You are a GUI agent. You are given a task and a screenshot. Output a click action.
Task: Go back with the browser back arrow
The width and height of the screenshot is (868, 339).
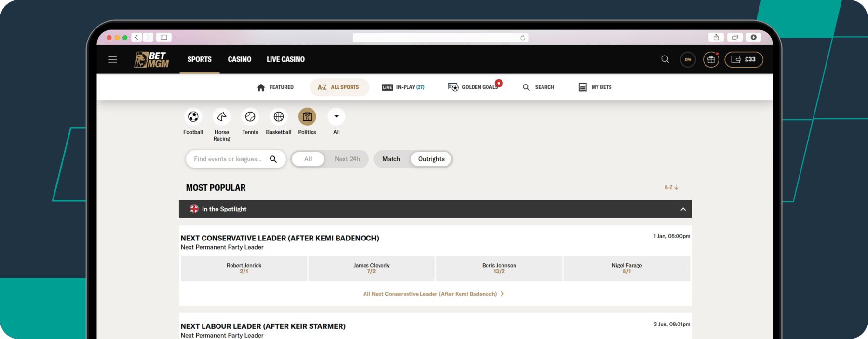point(137,37)
